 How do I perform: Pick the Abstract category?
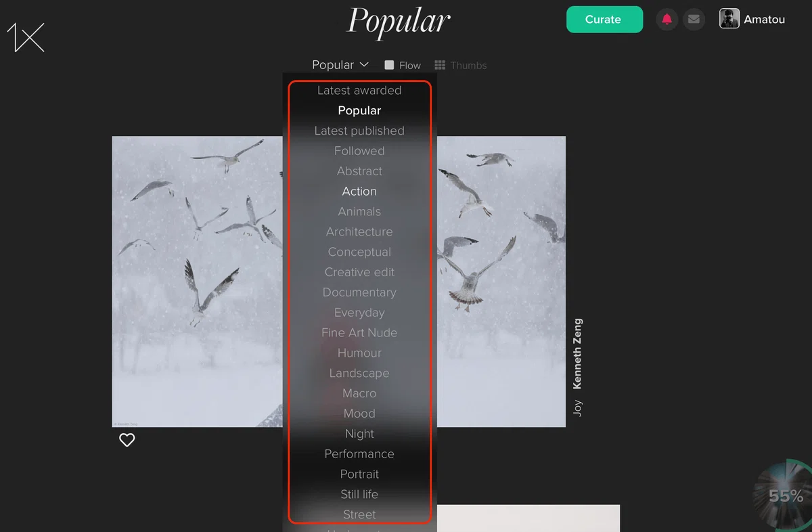tap(359, 171)
